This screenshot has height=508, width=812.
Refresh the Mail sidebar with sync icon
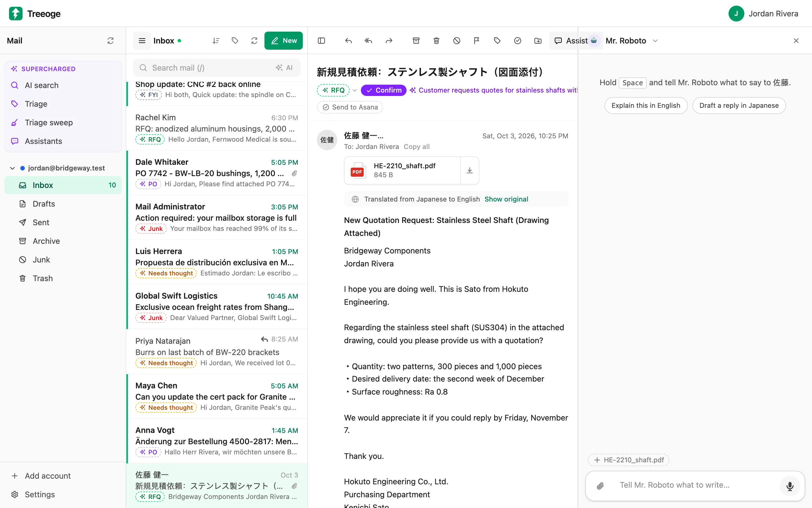[x=111, y=41]
